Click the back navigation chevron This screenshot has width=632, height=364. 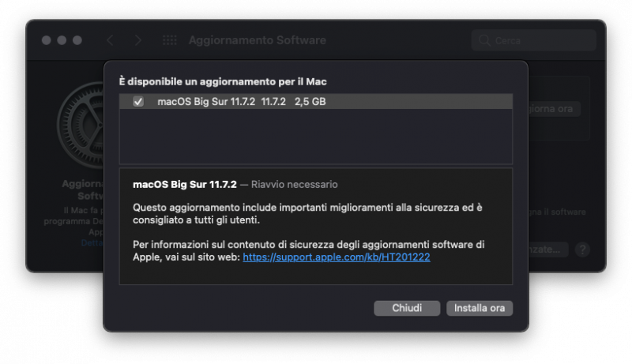tap(110, 40)
